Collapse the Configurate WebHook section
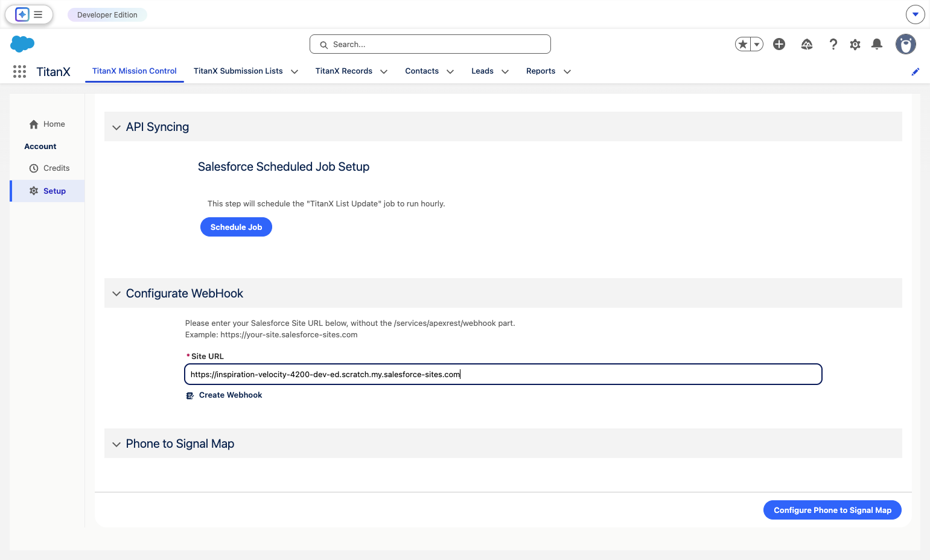Viewport: 930px width, 560px height. (x=116, y=294)
